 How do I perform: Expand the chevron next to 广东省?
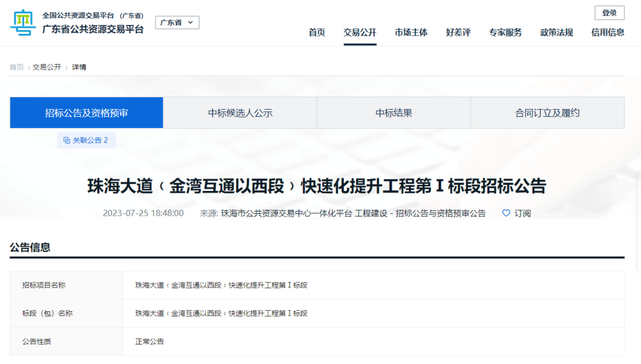pos(191,22)
